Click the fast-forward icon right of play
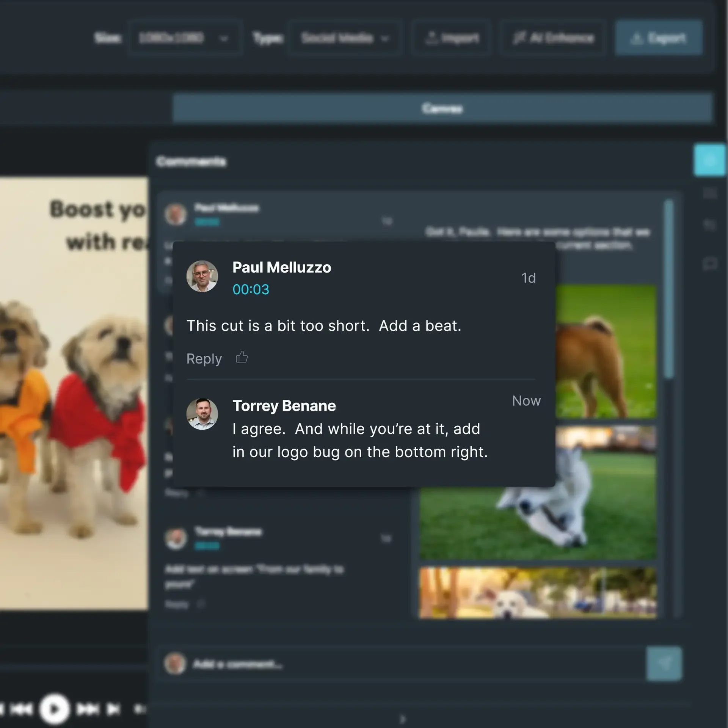 pyautogui.click(x=88, y=709)
